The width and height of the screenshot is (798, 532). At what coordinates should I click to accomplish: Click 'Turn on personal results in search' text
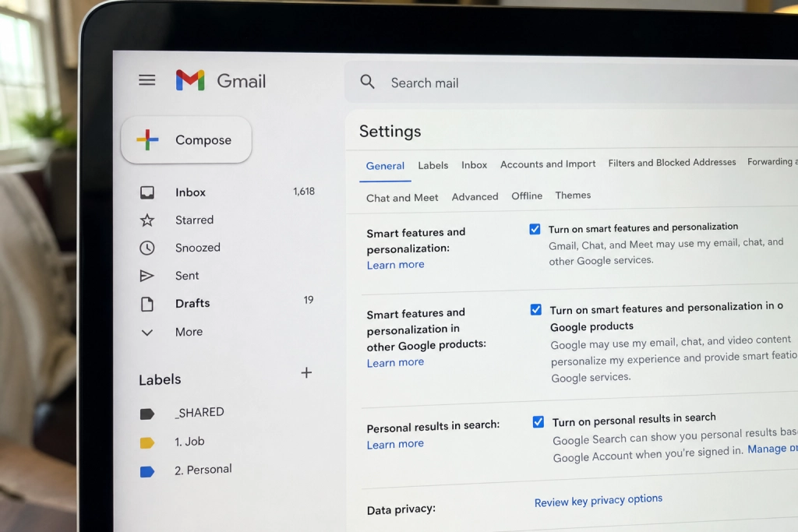tap(634, 420)
